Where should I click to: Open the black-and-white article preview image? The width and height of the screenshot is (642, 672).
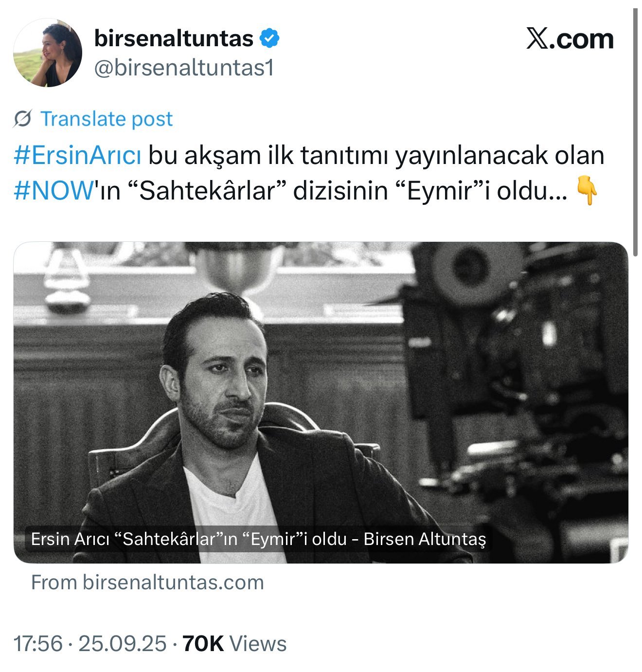click(321, 402)
